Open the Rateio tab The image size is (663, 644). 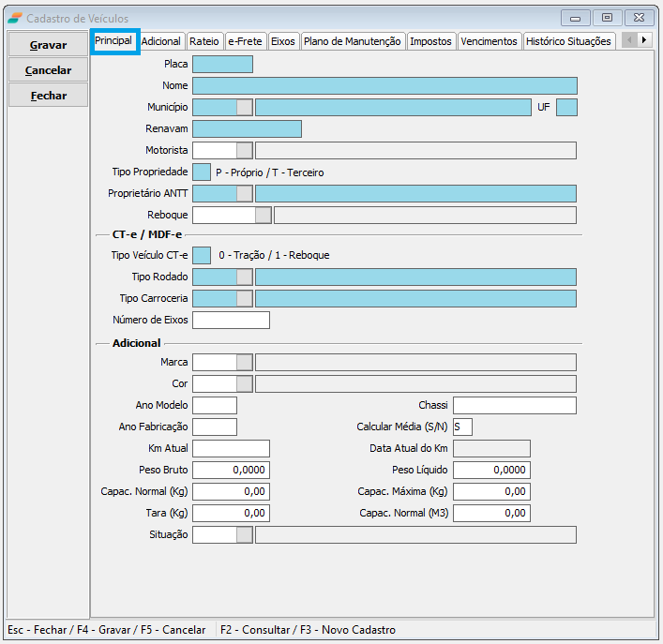[x=204, y=41]
